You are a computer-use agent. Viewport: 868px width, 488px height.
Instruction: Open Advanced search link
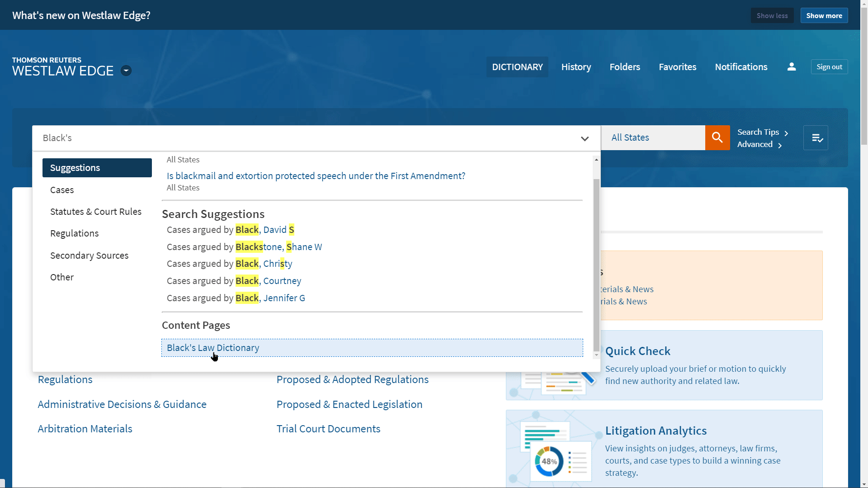[x=759, y=144]
